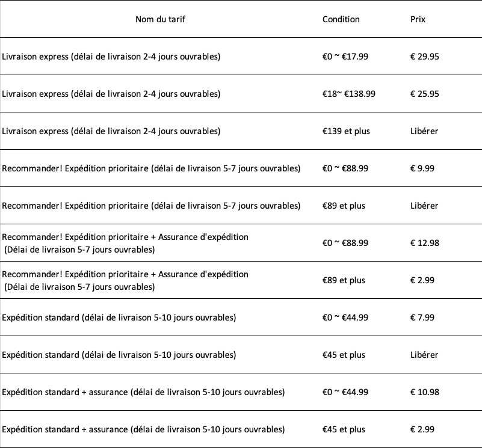482x448 pixels.
Task: Click the € 29.95 price cell
Action: coord(425,57)
